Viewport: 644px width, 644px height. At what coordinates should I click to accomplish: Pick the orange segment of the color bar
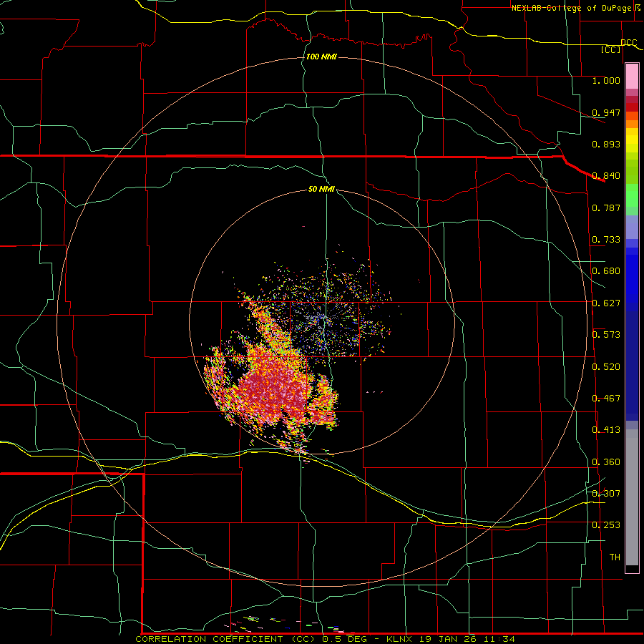[632, 124]
